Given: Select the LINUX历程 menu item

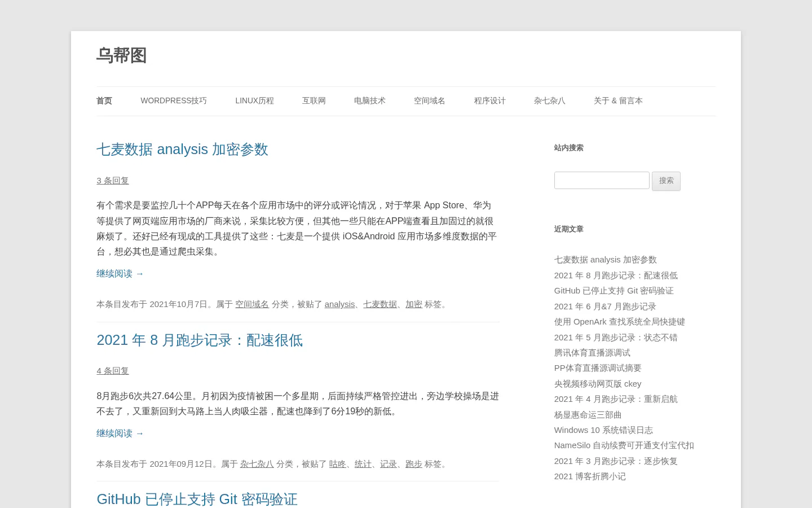Looking at the screenshot, I should (254, 101).
